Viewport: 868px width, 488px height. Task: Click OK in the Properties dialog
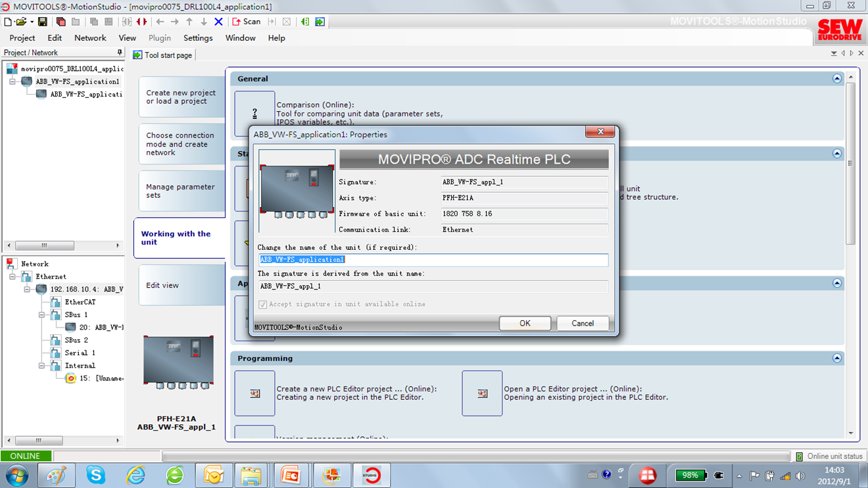point(525,324)
